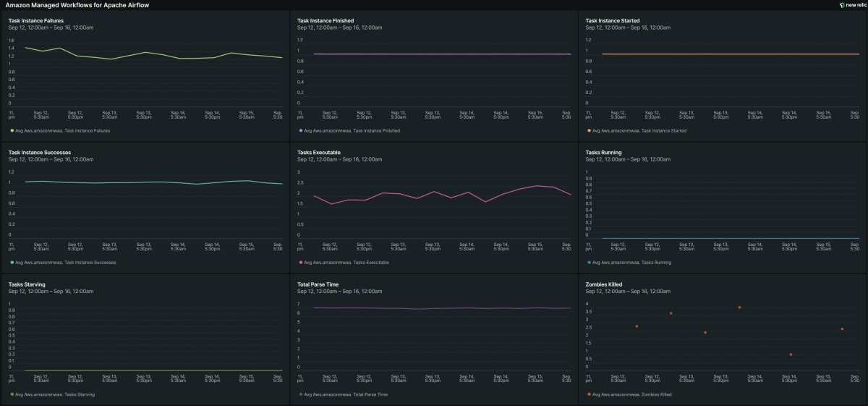Screen dimensions: 868x406
Task: Click the New Relic logo
Action: pyautogui.click(x=851, y=4)
